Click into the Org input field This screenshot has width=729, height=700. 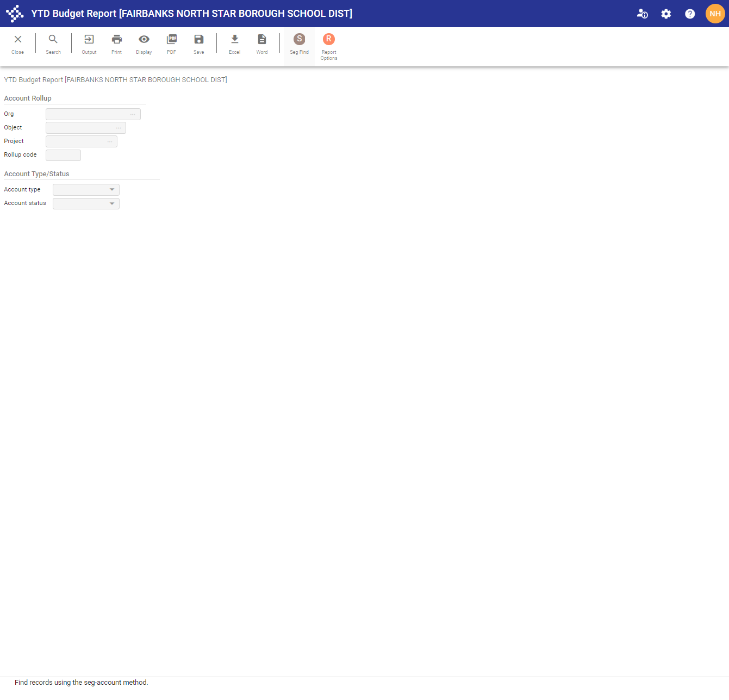pyautogui.click(x=94, y=114)
